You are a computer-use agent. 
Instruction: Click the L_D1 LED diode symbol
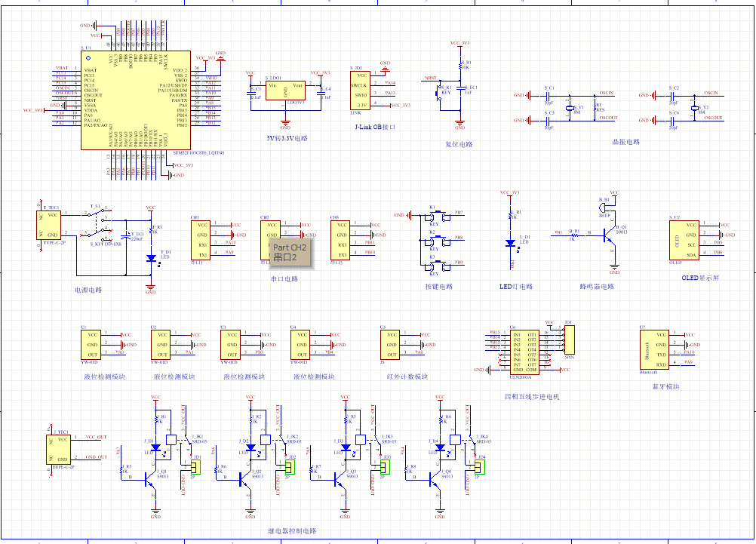pos(512,243)
